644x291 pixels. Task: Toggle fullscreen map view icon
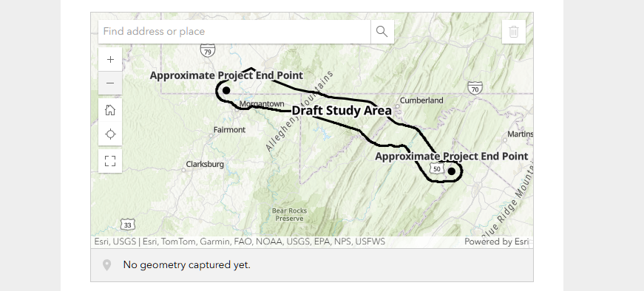pyautogui.click(x=110, y=161)
